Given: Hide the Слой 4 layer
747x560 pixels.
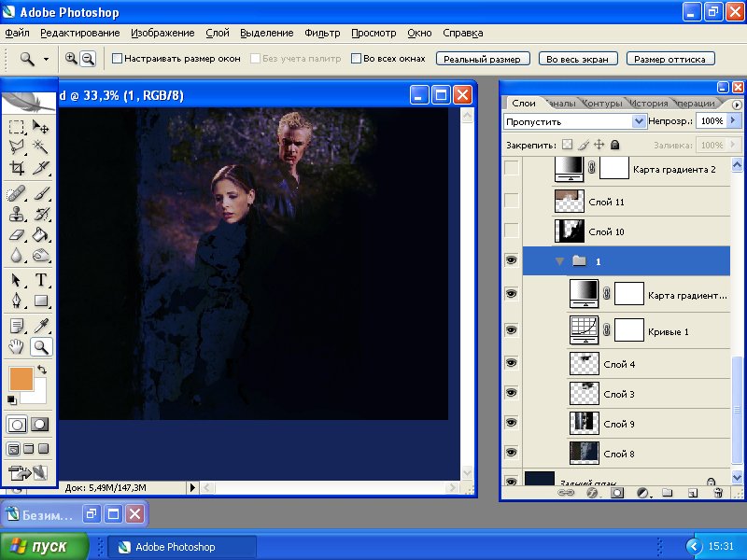Looking at the screenshot, I should (511, 364).
